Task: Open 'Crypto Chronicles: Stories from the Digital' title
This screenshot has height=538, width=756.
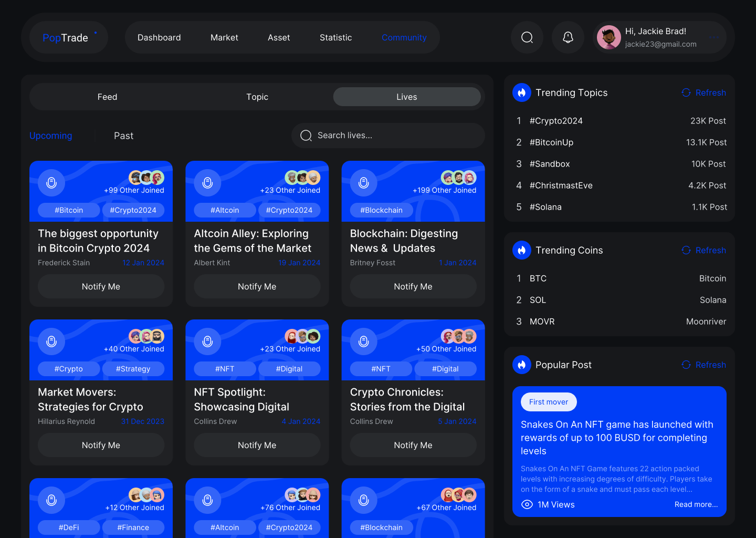Action: pos(407,399)
